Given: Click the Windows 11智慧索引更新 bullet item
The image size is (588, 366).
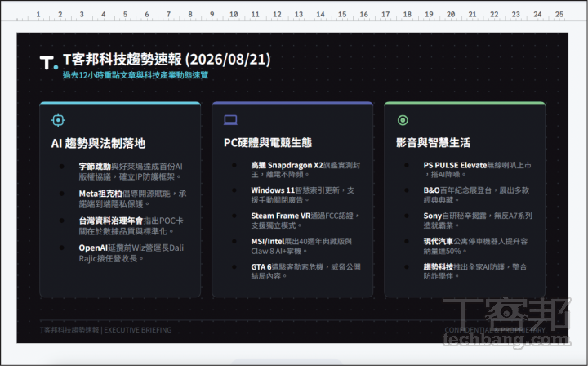Looking at the screenshot, I should 303,195.
